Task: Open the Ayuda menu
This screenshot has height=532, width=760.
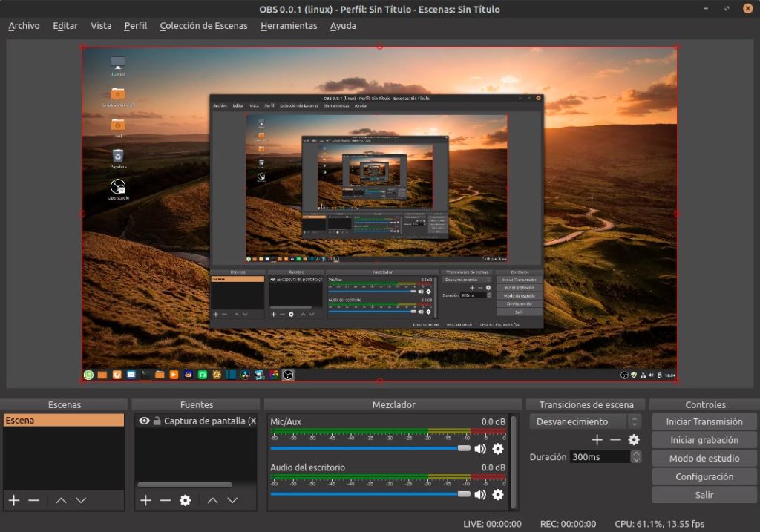Action: (343, 26)
